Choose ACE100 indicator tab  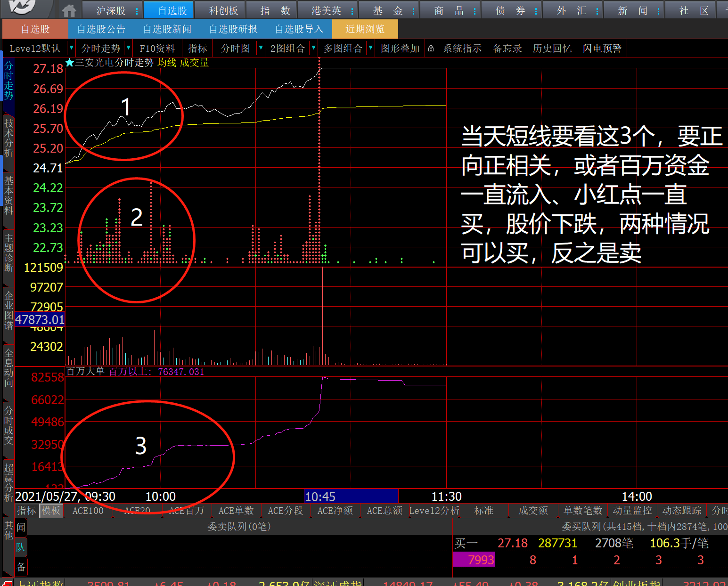click(x=88, y=511)
